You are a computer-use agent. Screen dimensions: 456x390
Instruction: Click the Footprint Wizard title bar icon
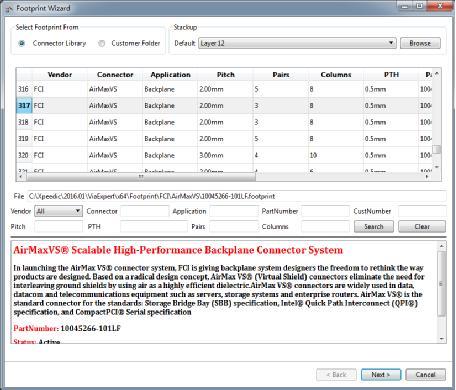click(x=10, y=9)
